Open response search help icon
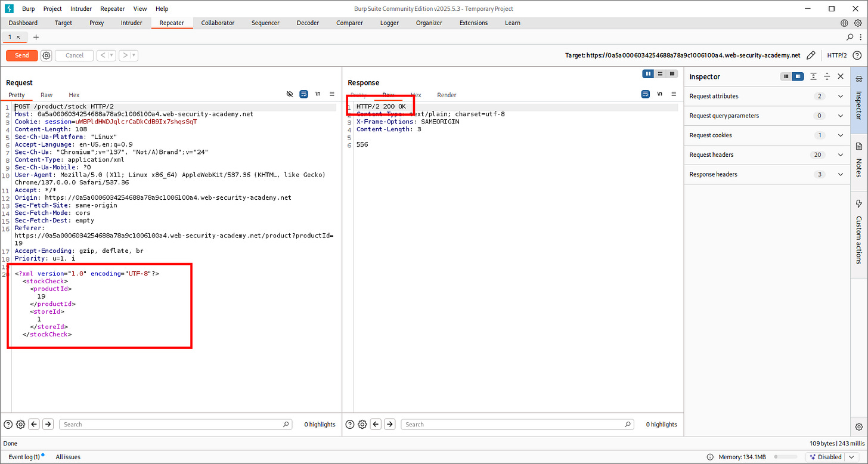This screenshot has height=464, width=868. tap(350, 424)
